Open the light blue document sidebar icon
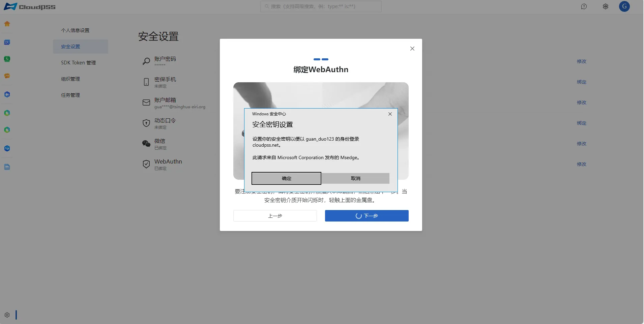644x324 pixels. coord(7,167)
